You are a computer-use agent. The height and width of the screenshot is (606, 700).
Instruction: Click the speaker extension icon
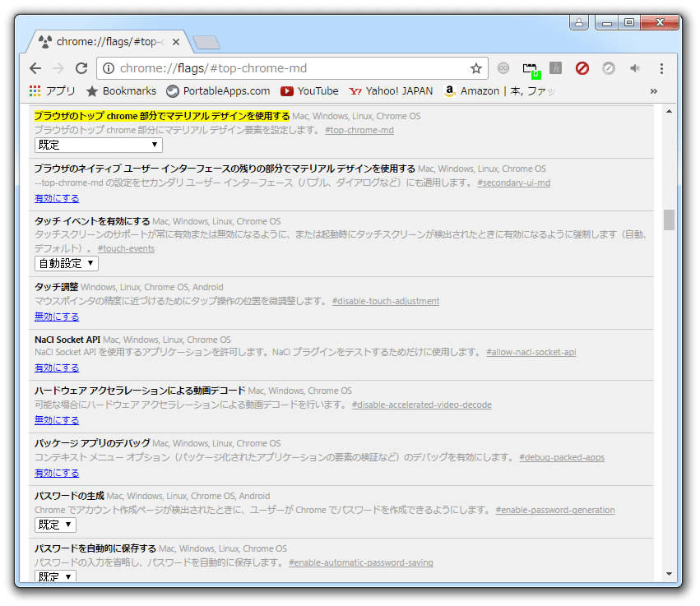635,68
